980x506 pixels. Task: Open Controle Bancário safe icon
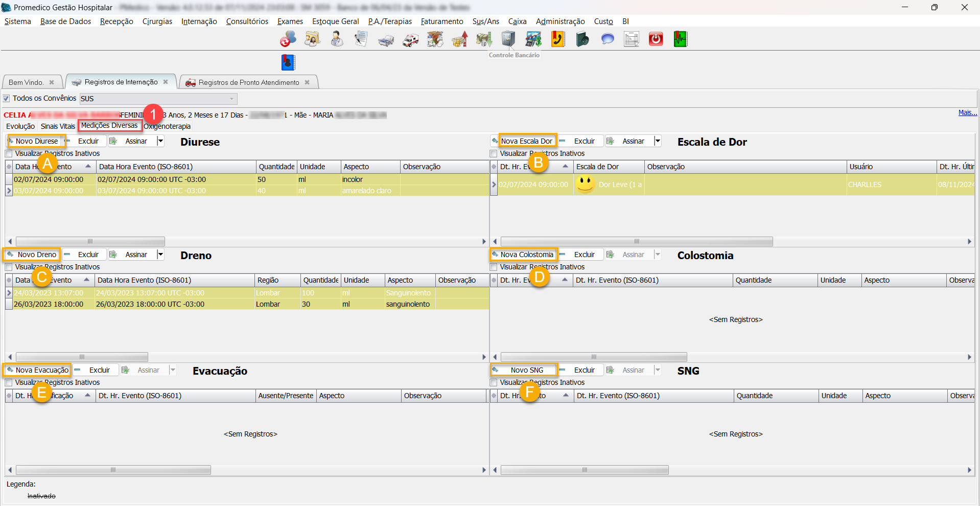tap(508, 39)
